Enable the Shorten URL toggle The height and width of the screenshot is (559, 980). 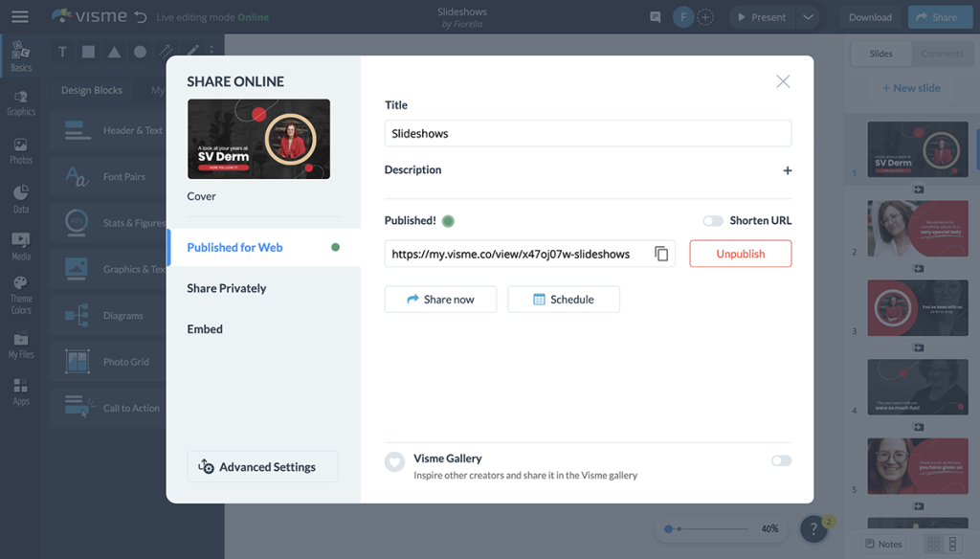(713, 221)
